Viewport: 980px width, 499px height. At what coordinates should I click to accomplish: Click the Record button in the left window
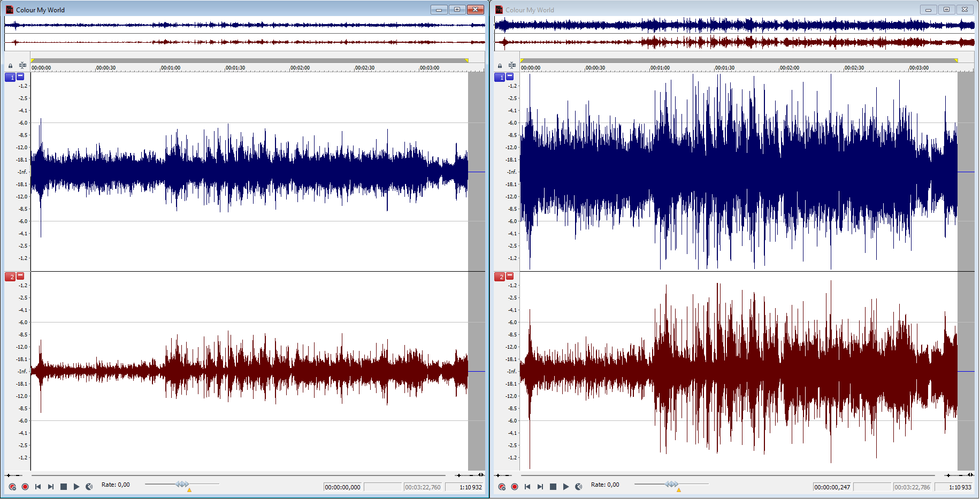tap(25, 487)
